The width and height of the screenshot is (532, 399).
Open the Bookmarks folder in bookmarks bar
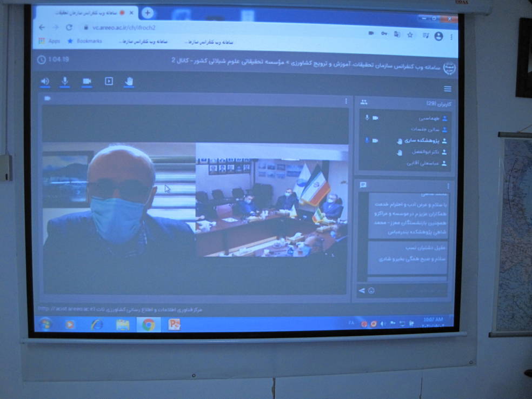click(x=85, y=41)
